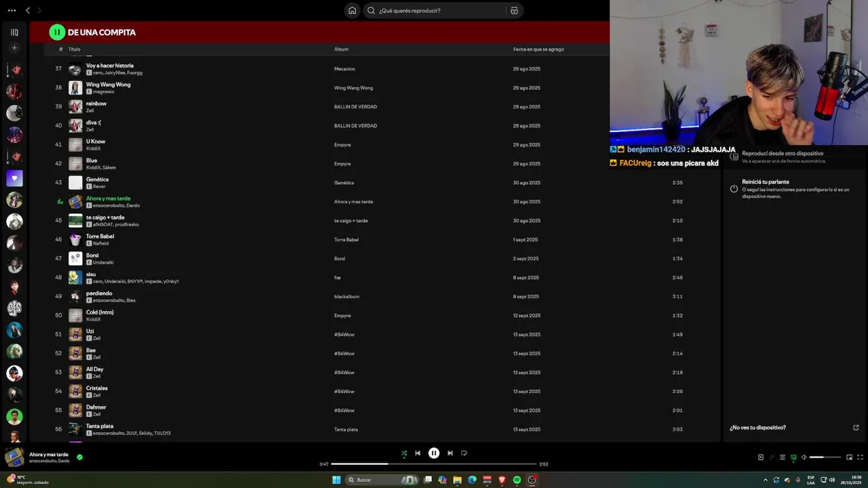Select the song 'Voy a hacer historia'
This screenshot has width=868, height=488.
tap(110, 66)
